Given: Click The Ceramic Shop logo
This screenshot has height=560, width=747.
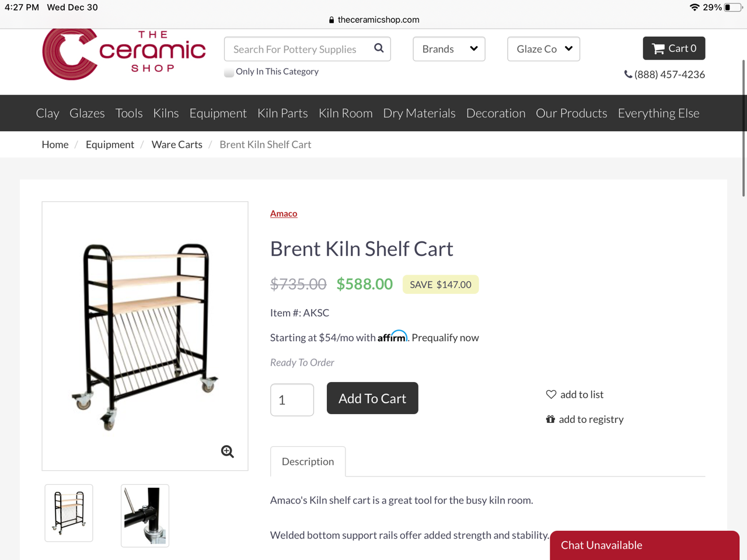Looking at the screenshot, I should tap(123, 52).
